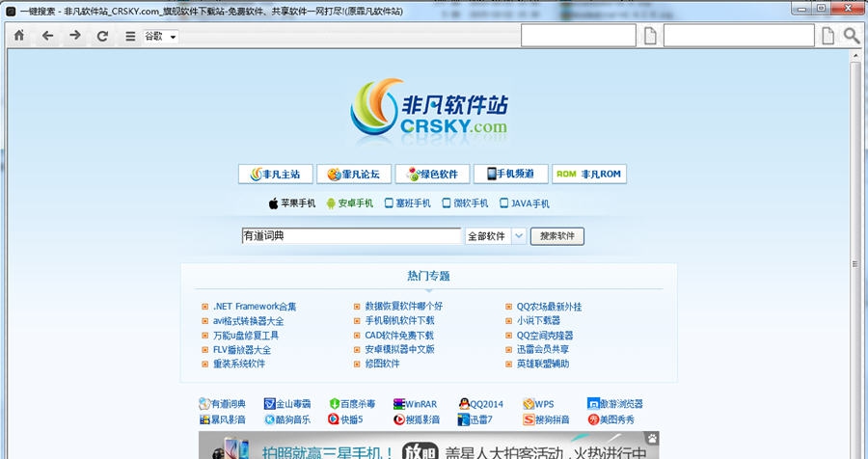This screenshot has width=868, height=459.
Task: Open QQ空间克隆器 topic
Action: pos(545,335)
